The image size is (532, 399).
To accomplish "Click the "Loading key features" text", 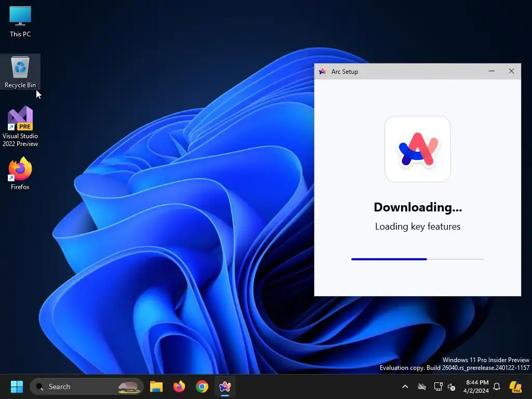I will click(418, 227).
